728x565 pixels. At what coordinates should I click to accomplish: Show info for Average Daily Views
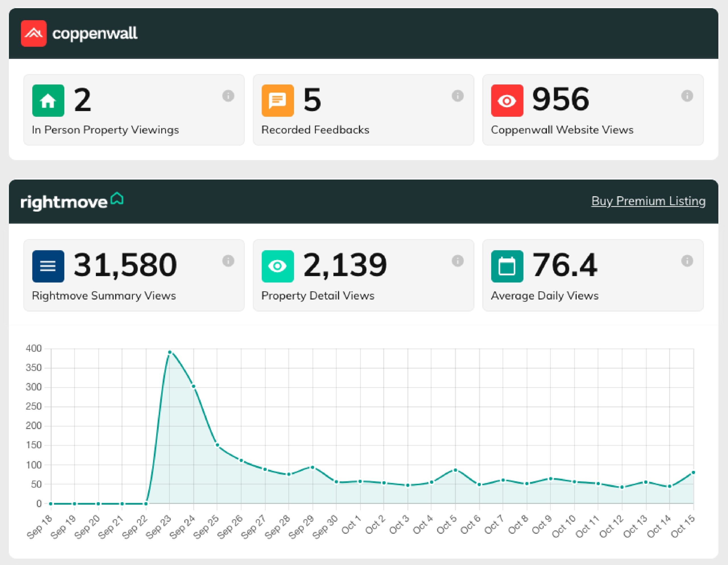click(x=687, y=261)
